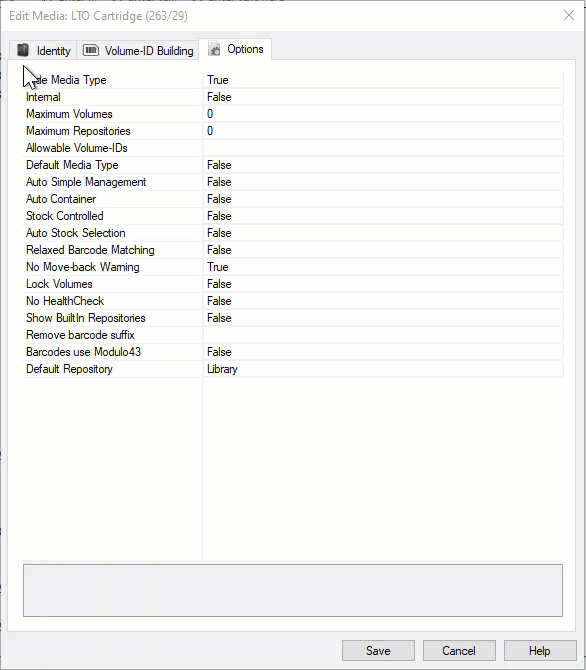Save the media settings

click(378, 650)
